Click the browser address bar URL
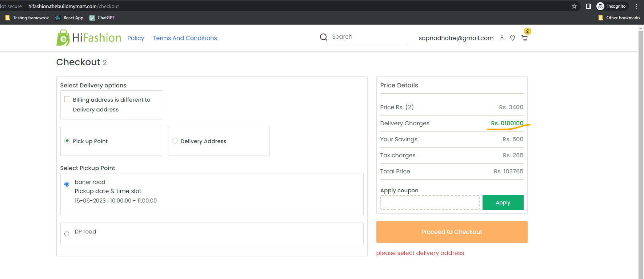 click(74, 6)
